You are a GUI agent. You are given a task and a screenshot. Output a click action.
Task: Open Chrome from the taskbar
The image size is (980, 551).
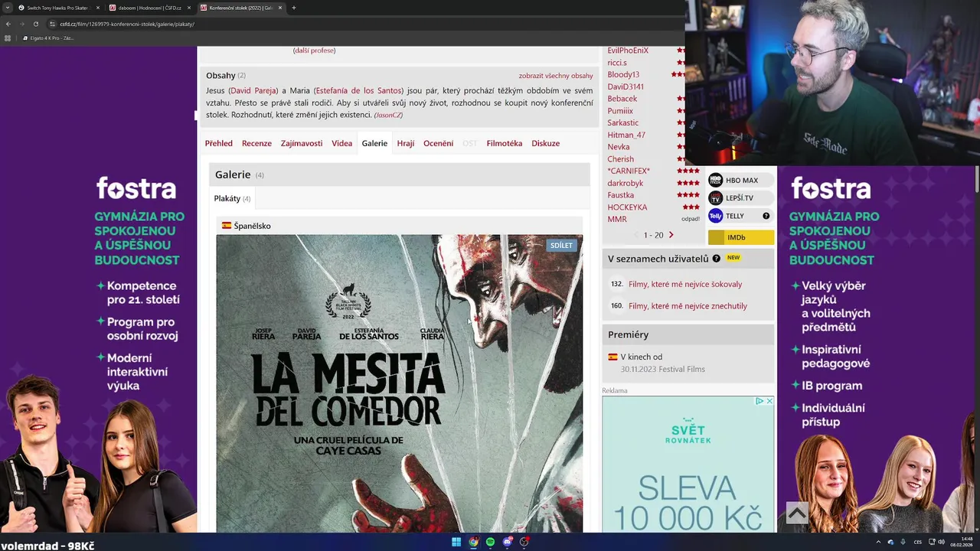click(474, 542)
